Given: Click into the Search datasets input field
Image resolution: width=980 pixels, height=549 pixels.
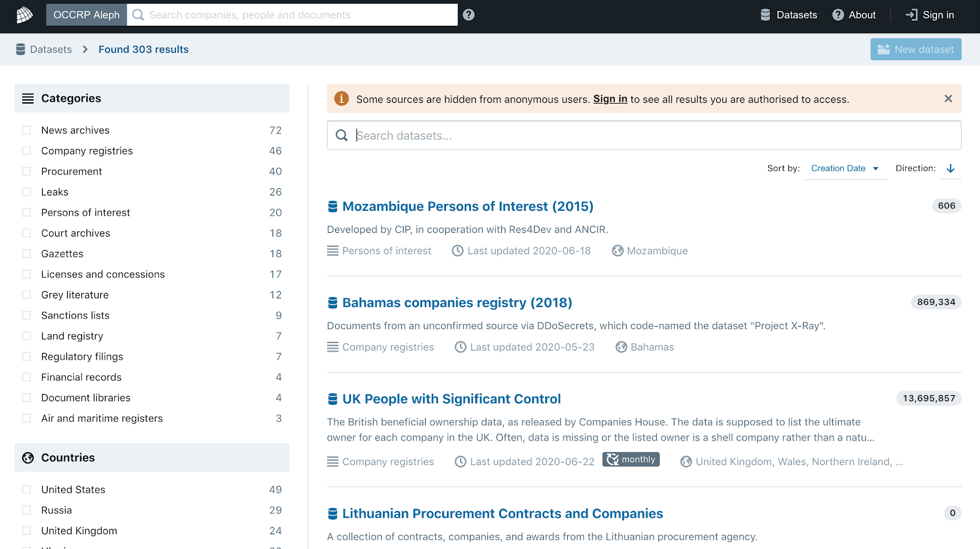Looking at the screenshot, I should (x=644, y=135).
